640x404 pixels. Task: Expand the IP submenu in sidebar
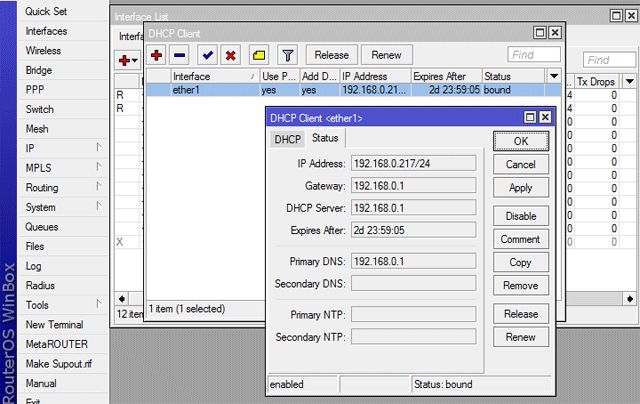98,147
